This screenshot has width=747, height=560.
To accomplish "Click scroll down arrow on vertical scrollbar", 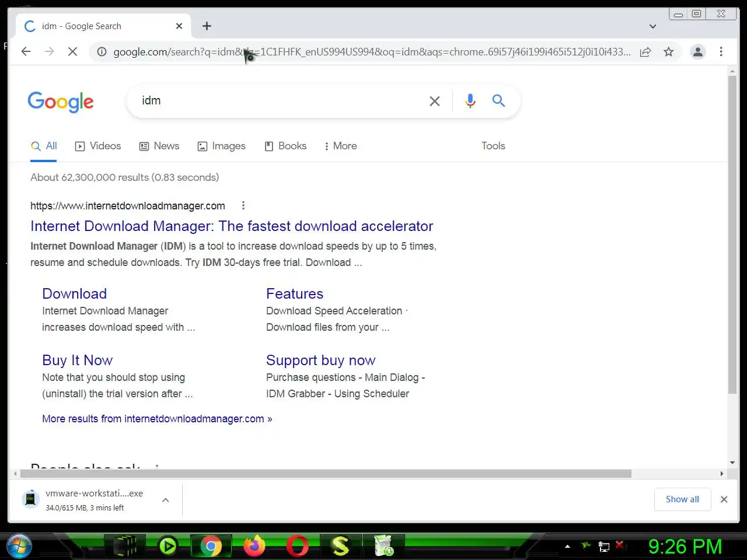I will pyautogui.click(x=732, y=463).
